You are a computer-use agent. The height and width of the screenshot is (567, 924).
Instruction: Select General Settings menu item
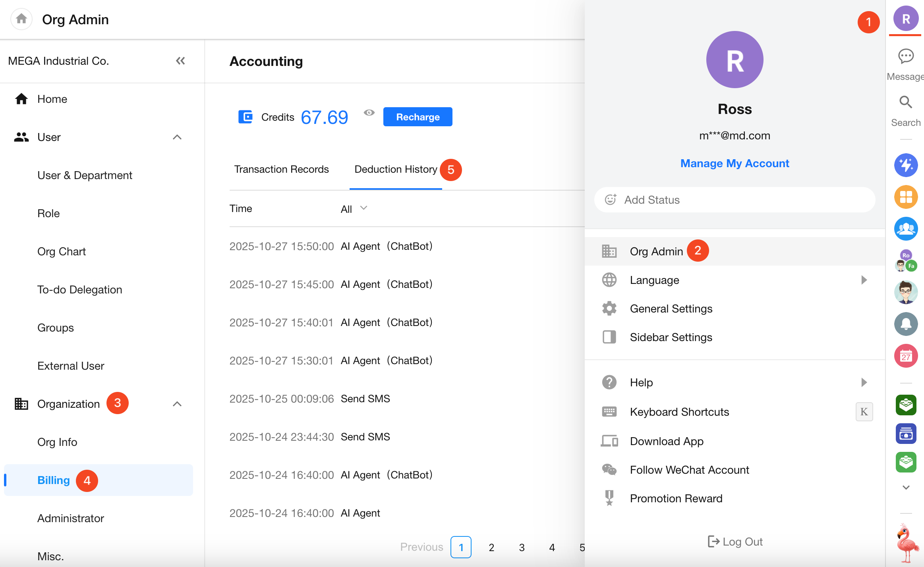coord(671,309)
